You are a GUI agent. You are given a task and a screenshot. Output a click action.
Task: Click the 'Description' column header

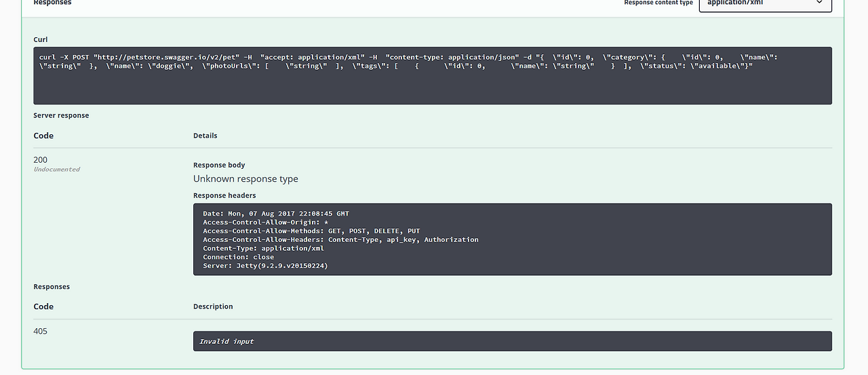(x=213, y=307)
